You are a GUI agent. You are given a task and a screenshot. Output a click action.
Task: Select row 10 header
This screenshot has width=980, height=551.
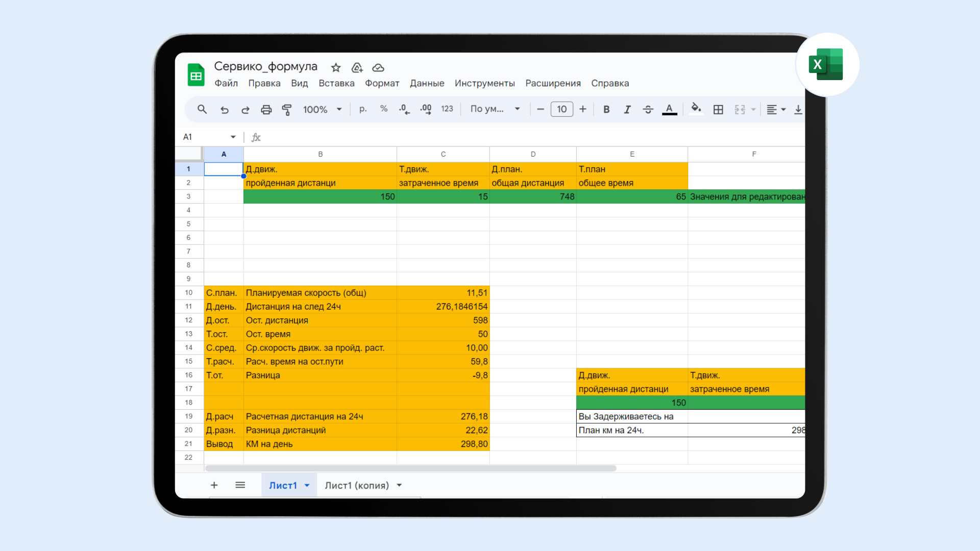(189, 292)
